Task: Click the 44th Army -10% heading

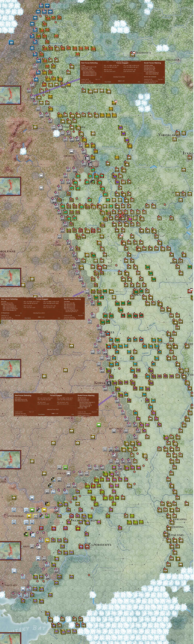Action: [82, 408]
